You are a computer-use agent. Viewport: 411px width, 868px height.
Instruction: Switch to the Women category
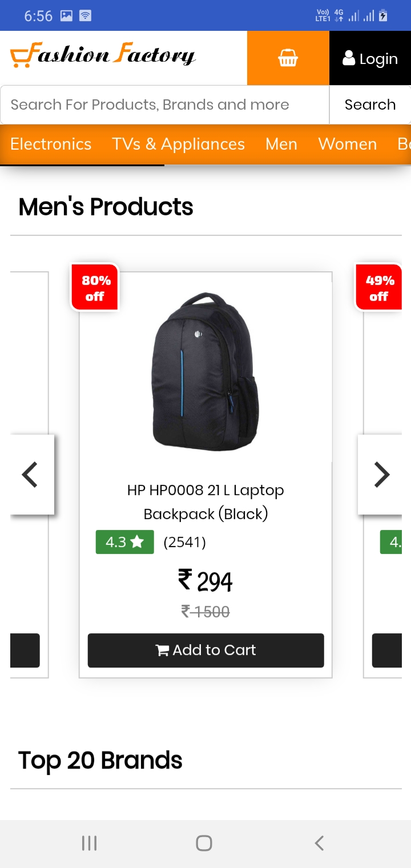click(348, 144)
